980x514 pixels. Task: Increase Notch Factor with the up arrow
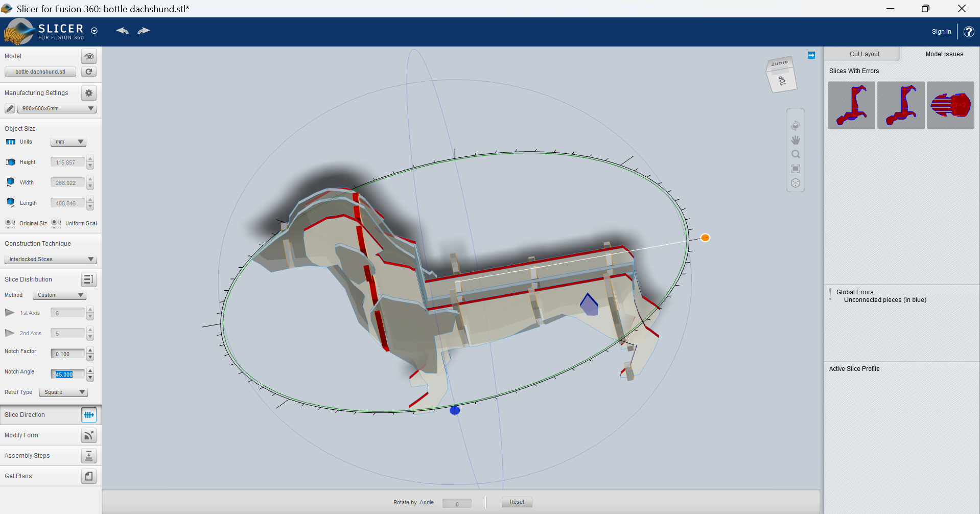coord(90,351)
